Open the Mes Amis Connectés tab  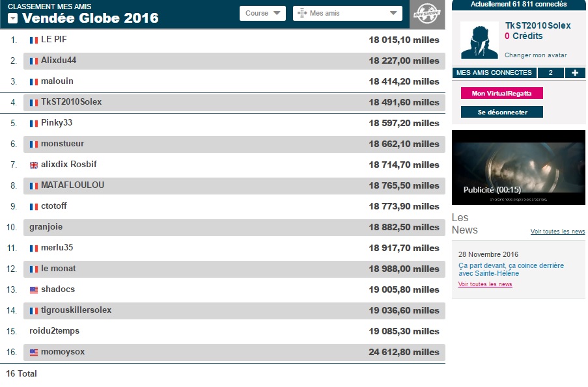[494, 73]
